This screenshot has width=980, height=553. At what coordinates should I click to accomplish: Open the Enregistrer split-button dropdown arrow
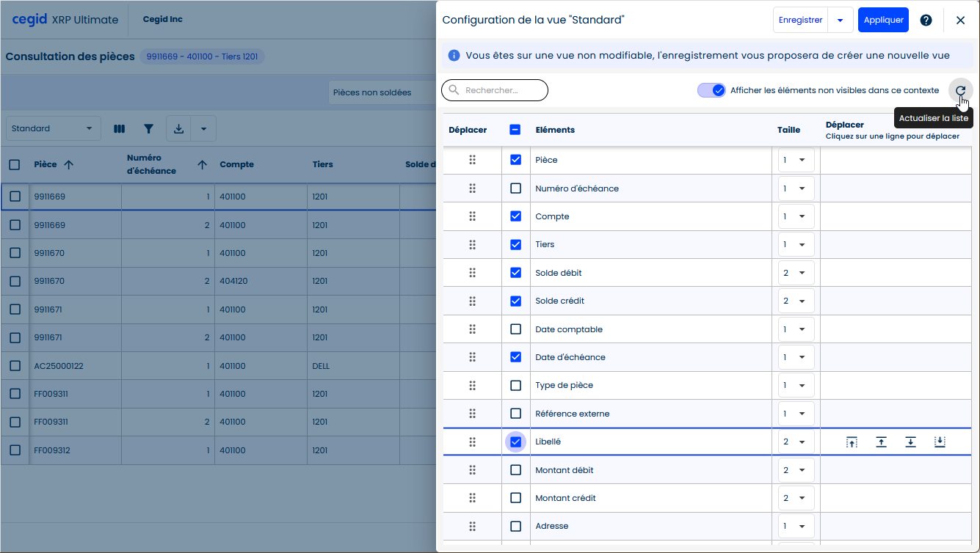pyautogui.click(x=840, y=21)
